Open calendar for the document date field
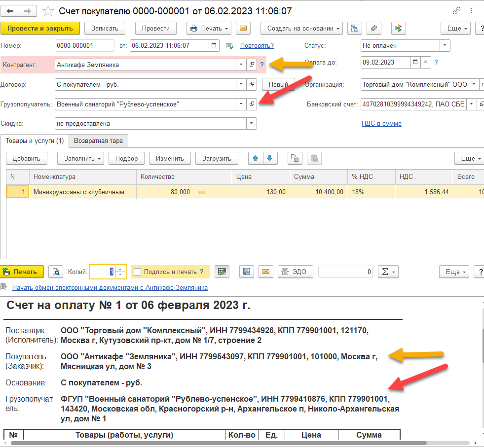 pyautogui.click(x=214, y=46)
